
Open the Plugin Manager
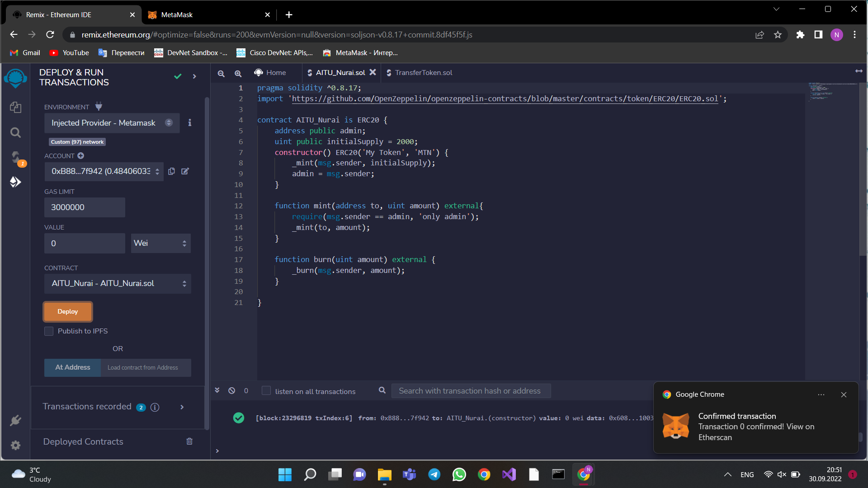pos(16,420)
